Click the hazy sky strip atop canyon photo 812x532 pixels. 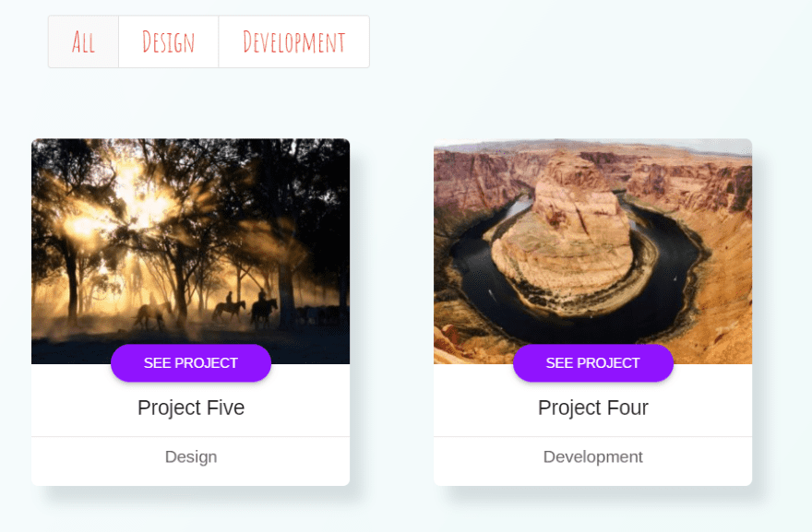[x=593, y=145]
